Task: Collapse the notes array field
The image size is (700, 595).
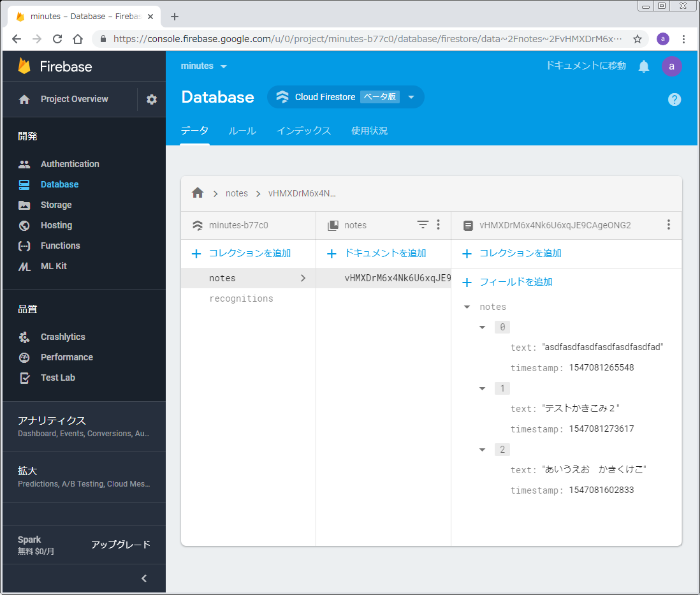Action: (467, 307)
